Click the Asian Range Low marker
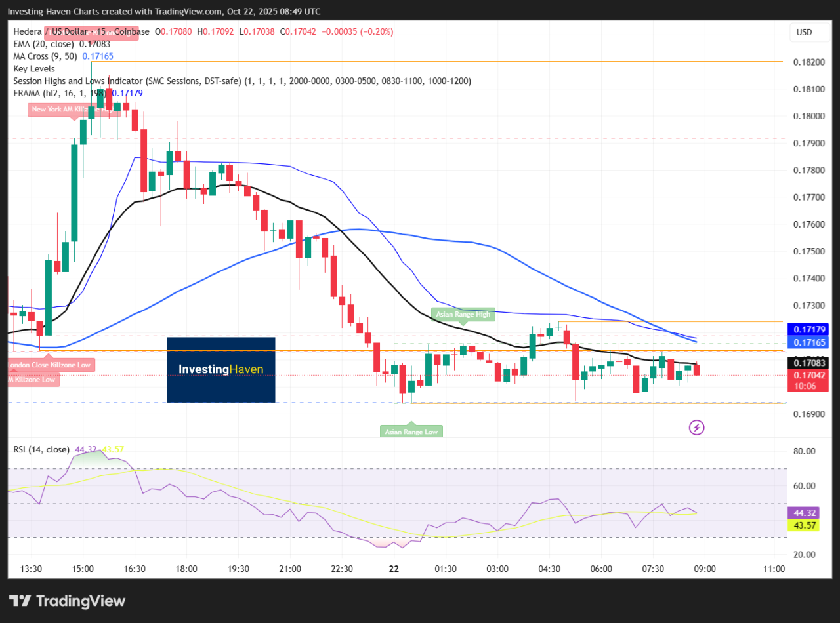The height and width of the screenshot is (623, 840). click(x=411, y=432)
